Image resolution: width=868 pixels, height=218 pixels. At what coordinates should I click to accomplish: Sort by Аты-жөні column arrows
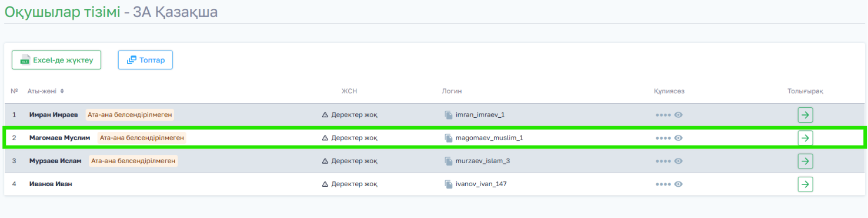coord(62,91)
